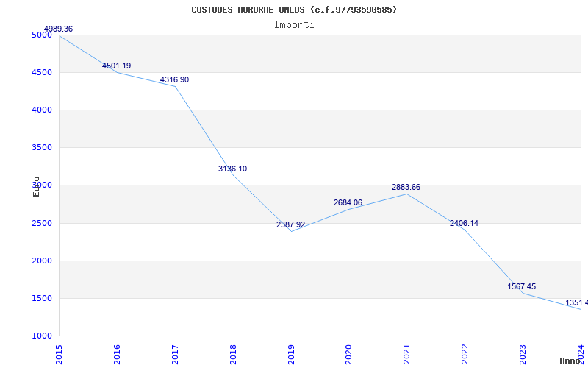Image resolution: width=588 pixels, height=368 pixels.
Task: Click the 2017 x-axis year label
Action: point(175,354)
